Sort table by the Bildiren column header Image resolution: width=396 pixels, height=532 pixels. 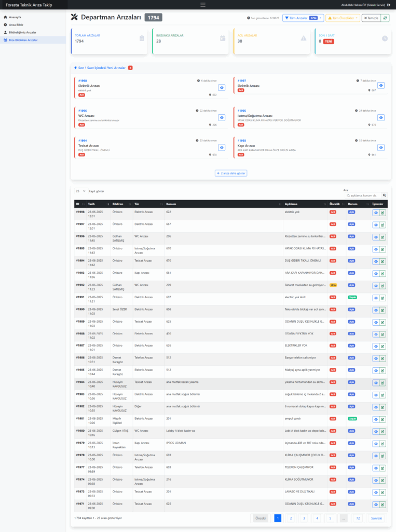(x=121, y=204)
